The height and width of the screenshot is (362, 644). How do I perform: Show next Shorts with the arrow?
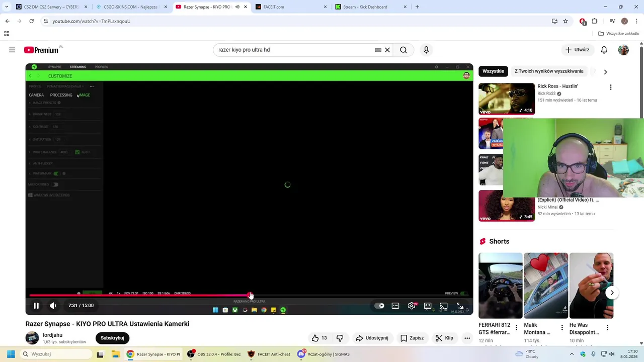pos(612,293)
